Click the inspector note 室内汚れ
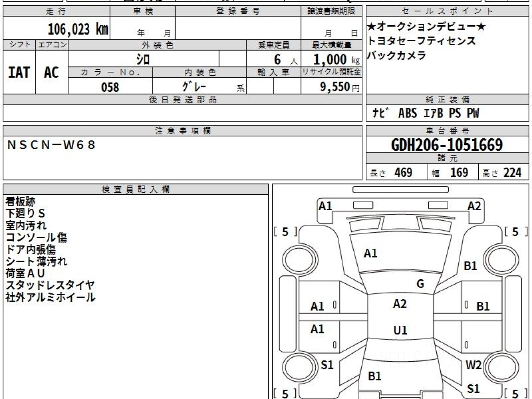Image resolution: width=532 pixels, height=399 pixels. pos(26,225)
